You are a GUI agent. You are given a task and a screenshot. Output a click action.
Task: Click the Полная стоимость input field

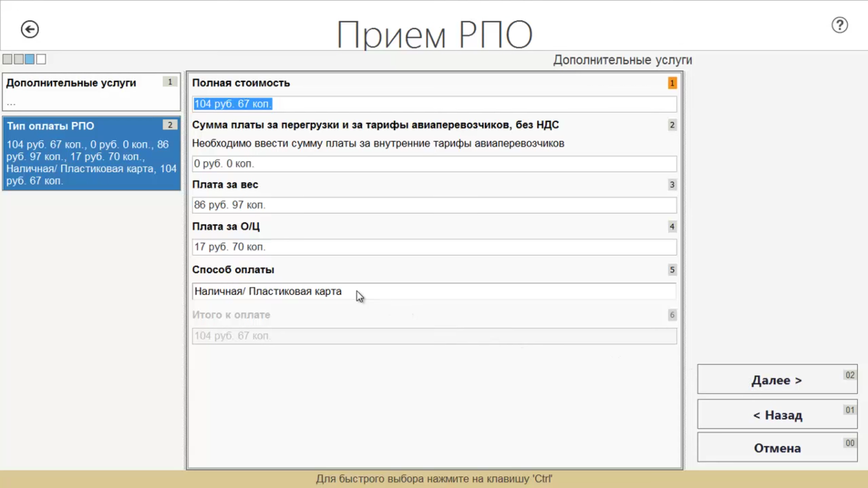click(434, 104)
